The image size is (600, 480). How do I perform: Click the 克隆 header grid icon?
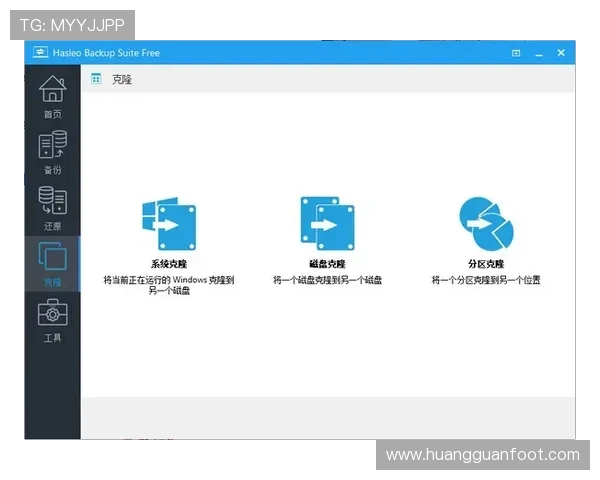click(x=96, y=78)
